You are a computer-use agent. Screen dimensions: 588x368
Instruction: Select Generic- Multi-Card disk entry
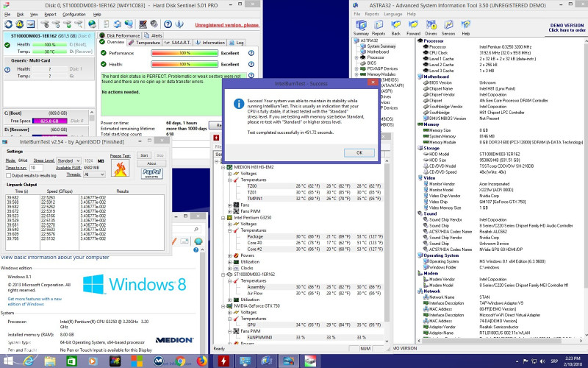[49, 68]
